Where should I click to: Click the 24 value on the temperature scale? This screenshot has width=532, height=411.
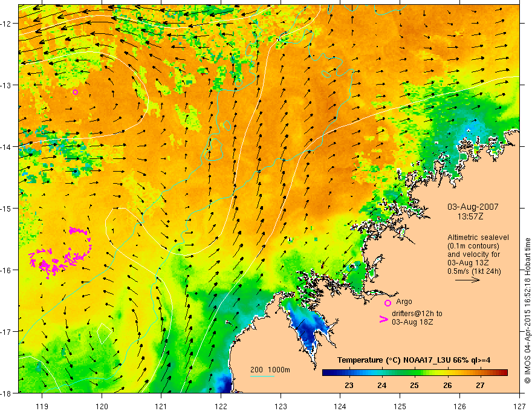click(381, 385)
